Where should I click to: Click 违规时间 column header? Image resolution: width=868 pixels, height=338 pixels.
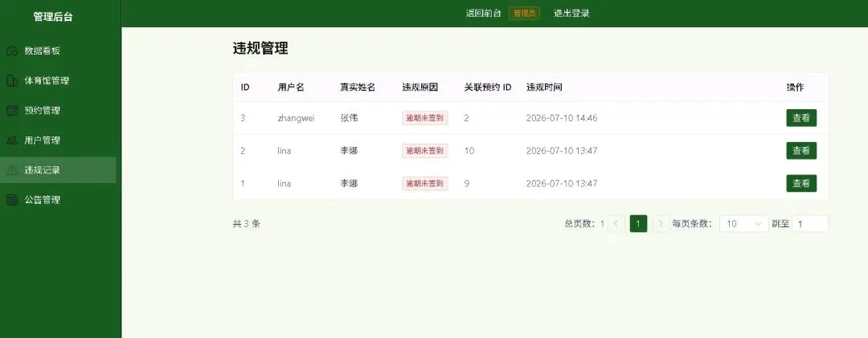coord(544,88)
